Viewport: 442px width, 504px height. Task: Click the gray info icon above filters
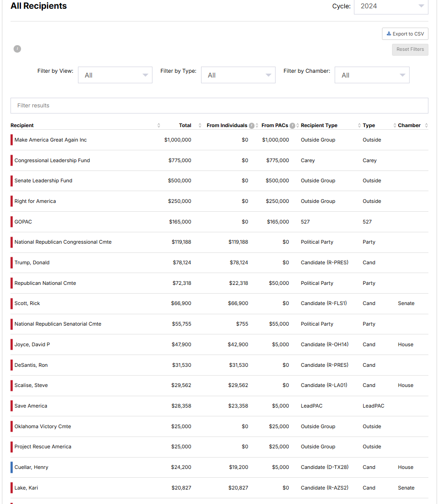point(17,49)
